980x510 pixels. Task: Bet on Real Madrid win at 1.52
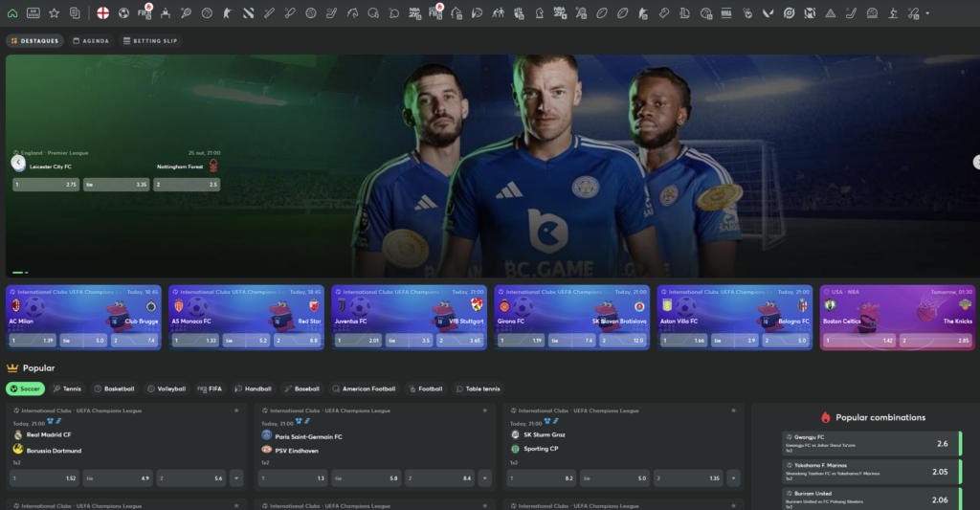point(44,478)
